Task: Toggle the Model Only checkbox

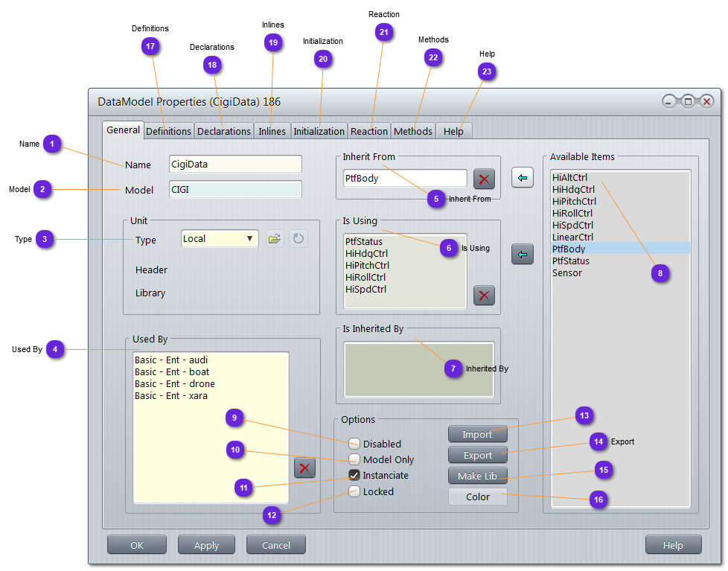Action: (354, 459)
